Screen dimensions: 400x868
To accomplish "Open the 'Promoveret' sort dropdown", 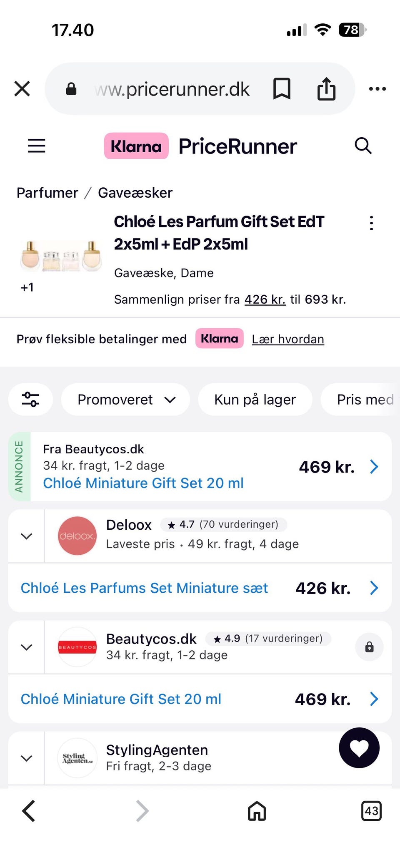I will tap(126, 400).
